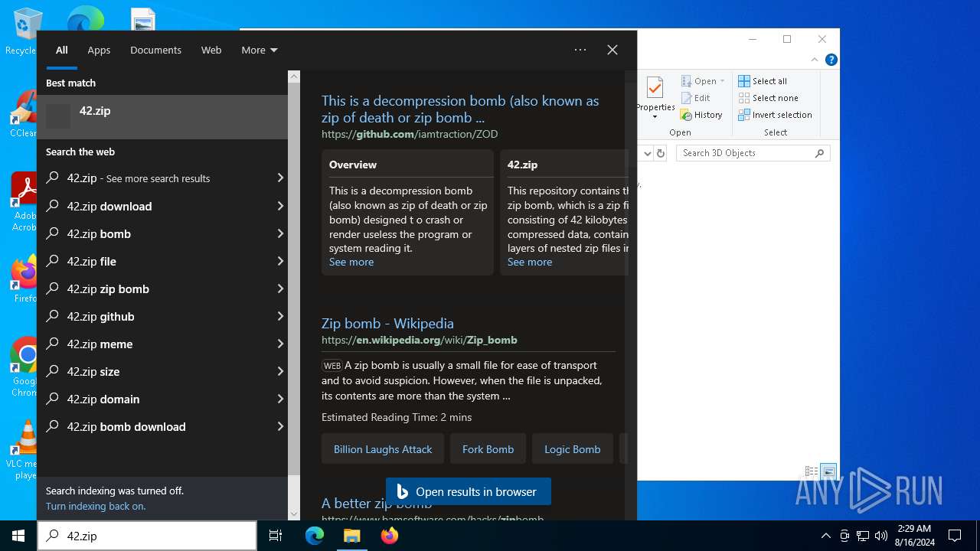Click the Open button in Explorer ribbon
The width and height of the screenshot is (980, 551).
click(699, 81)
